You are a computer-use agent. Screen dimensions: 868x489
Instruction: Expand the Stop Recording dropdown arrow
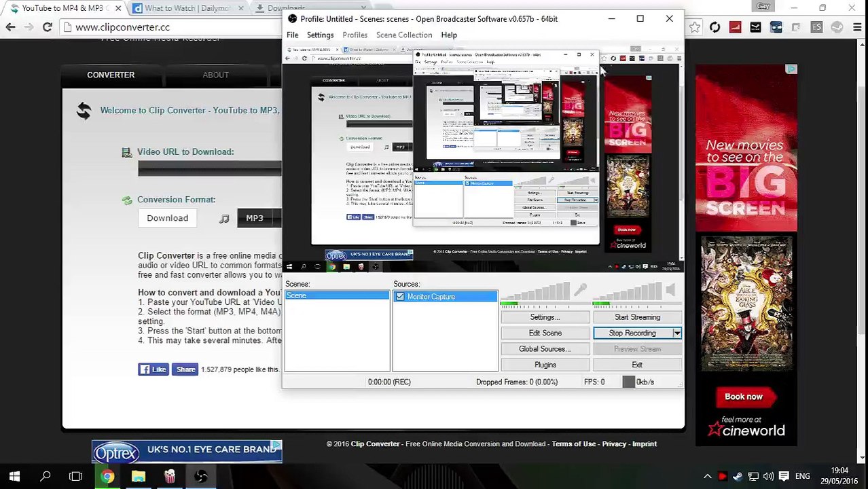pyautogui.click(x=677, y=333)
